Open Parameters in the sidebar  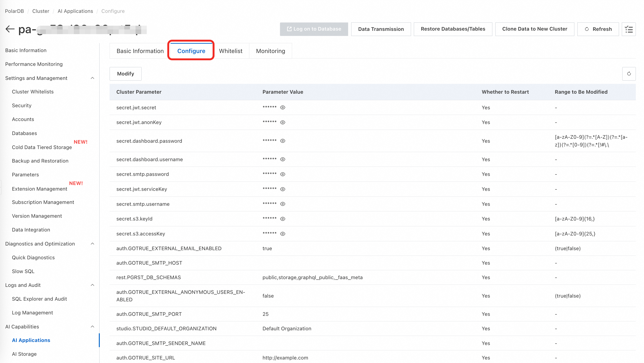point(25,175)
